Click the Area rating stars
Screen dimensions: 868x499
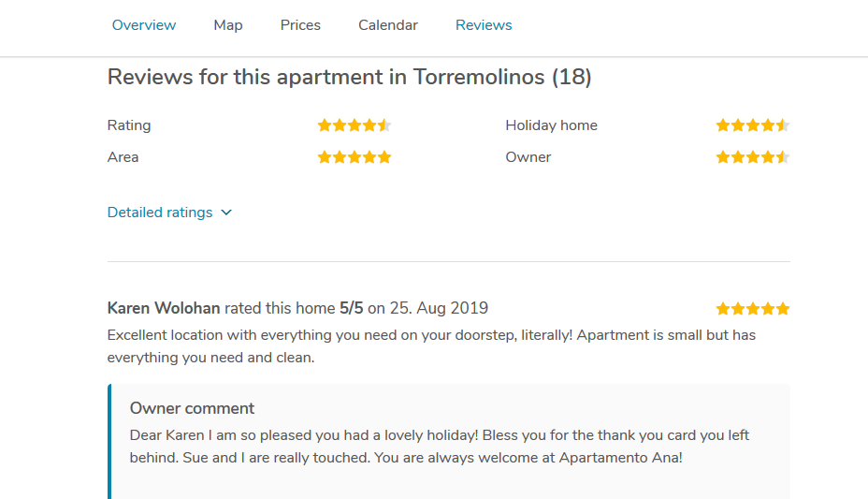(354, 157)
